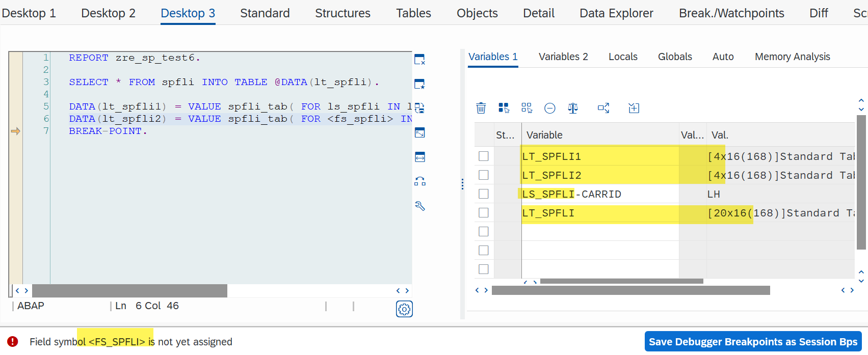Click the variables panel vertical scrollbar
Viewport: 868px width, 355px height.
click(861, 181)
